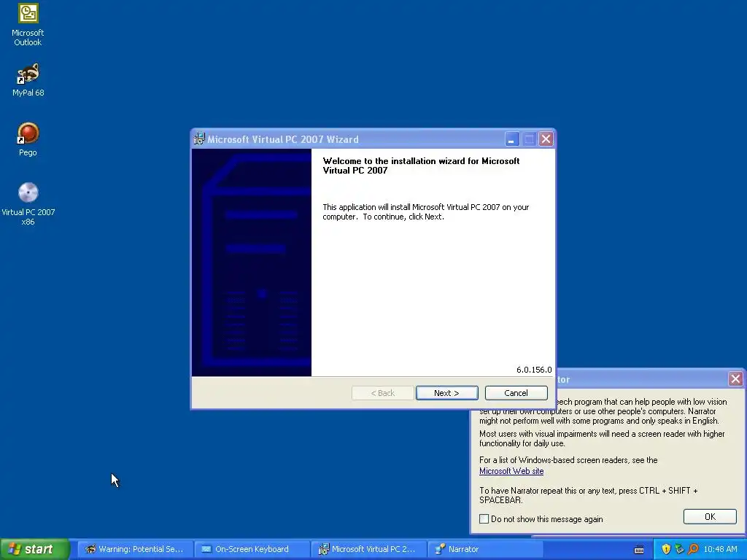Cancel the Virtual PC 2007 installation

click(x=516, y=393)
